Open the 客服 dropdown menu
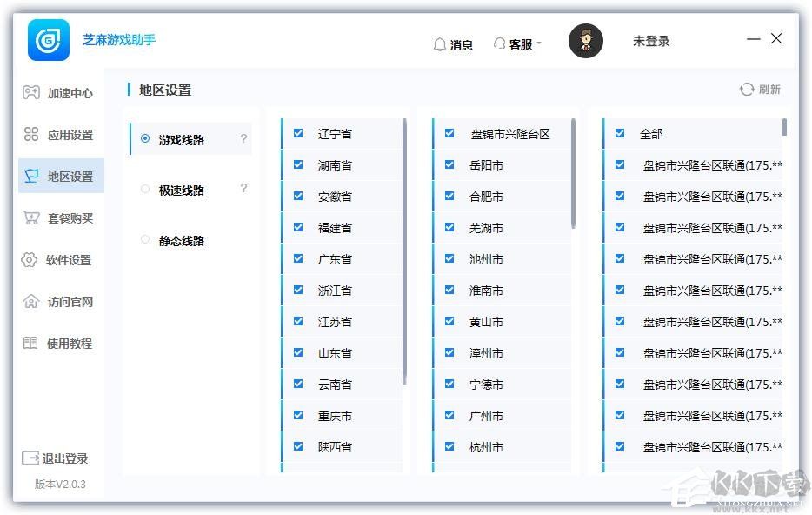This screenshot has width=812, height=515. [x=518, y=44]
